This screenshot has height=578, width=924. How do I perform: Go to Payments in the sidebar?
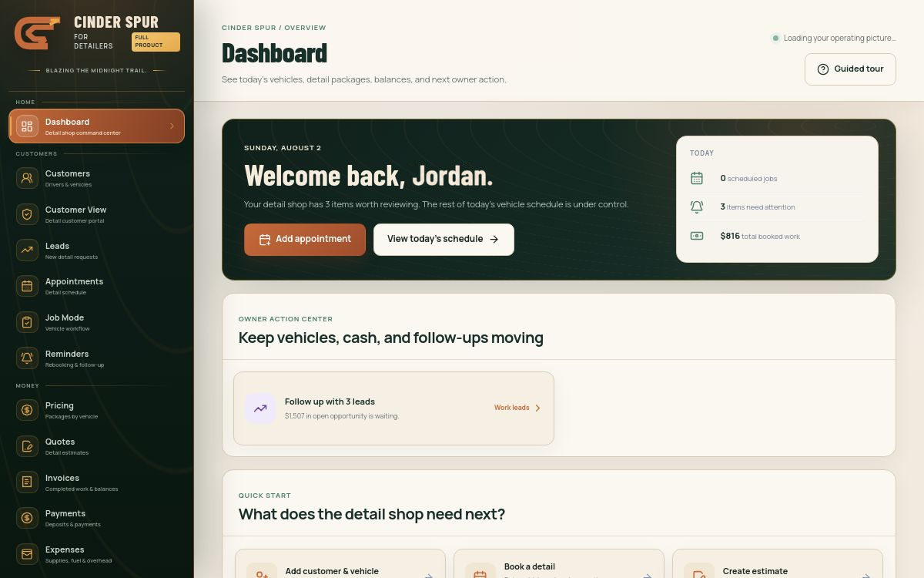97,518
